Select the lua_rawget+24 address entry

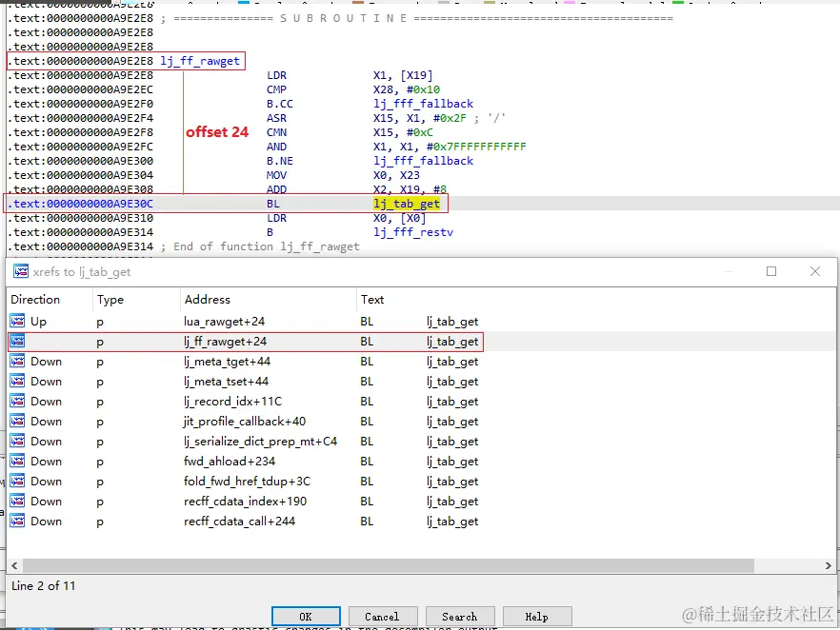coord(224,321)
